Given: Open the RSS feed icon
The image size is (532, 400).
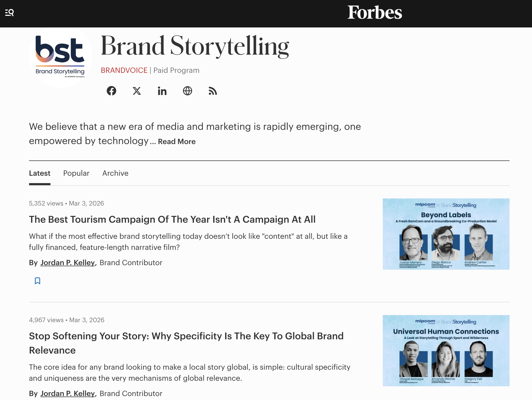Looking at the screenshot, I should pyautogui.click(x=213, y=91).
